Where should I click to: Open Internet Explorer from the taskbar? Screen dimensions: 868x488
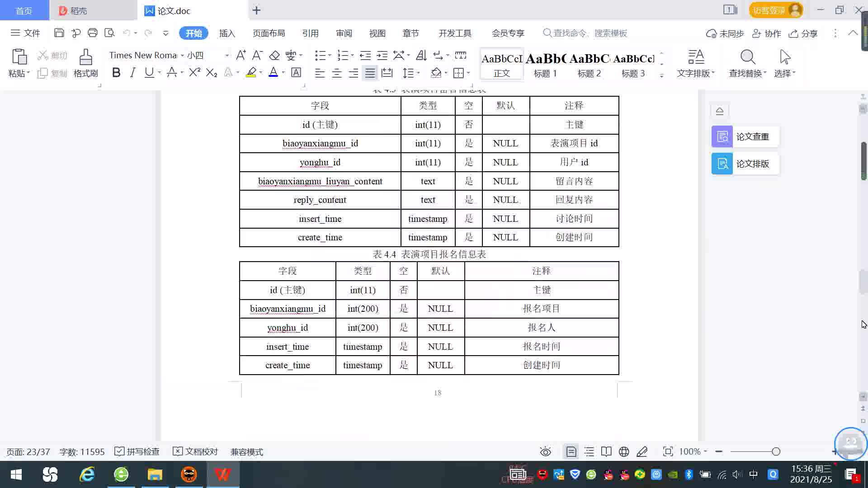click(87, 475)
